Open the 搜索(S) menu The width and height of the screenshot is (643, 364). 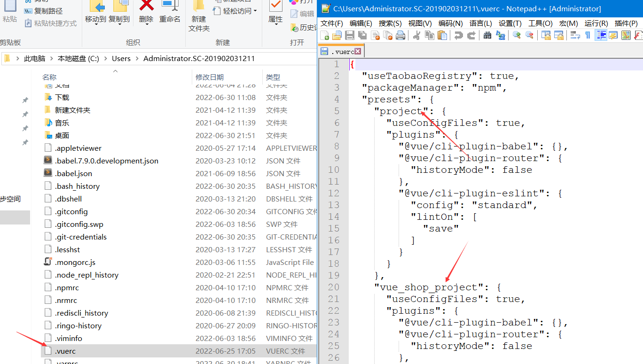[x=390, y=23]
